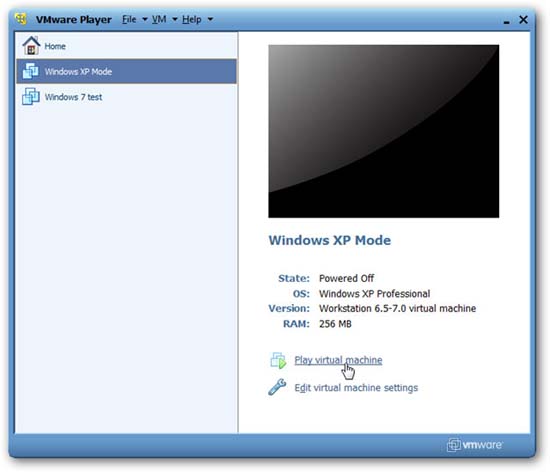The height and width of the screenshot is (472, 550).
Task: Click the black VM preview thumbnail
Action: tap(383, 131)
